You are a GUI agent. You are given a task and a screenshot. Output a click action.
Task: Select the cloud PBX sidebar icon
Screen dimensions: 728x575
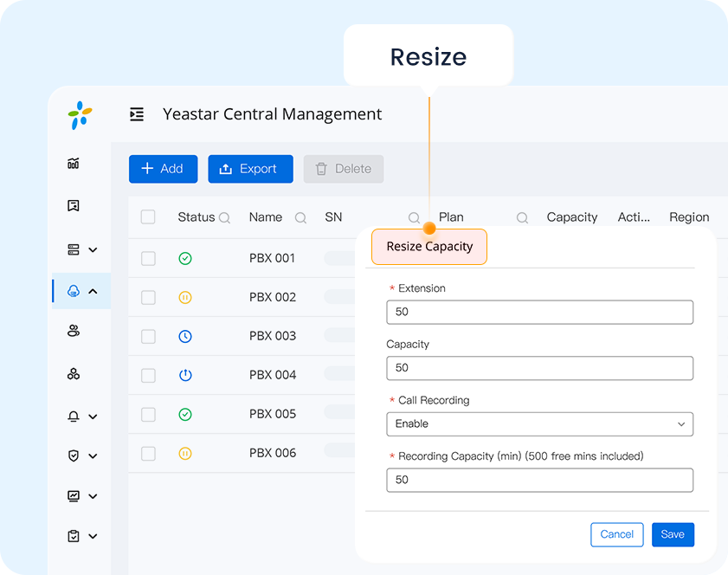(x=74, y=291)
